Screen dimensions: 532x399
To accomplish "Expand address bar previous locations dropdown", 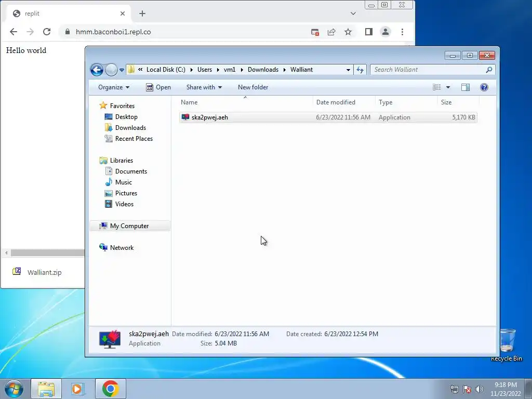I will pyautogui.click(x=348, y=70).
